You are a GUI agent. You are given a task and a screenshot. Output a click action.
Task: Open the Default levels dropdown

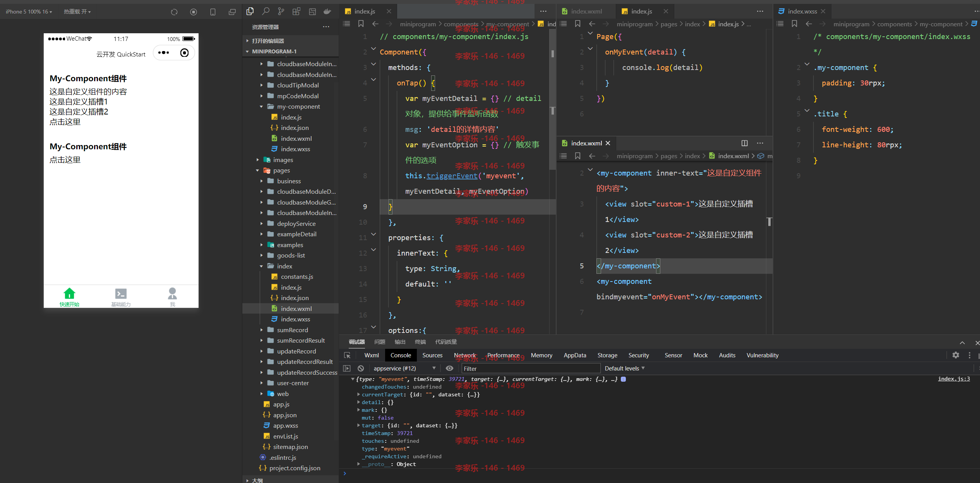tap(624, 369)
